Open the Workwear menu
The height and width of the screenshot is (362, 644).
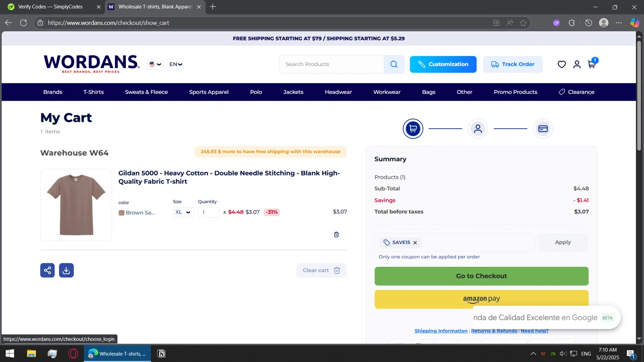click(387, 92)
